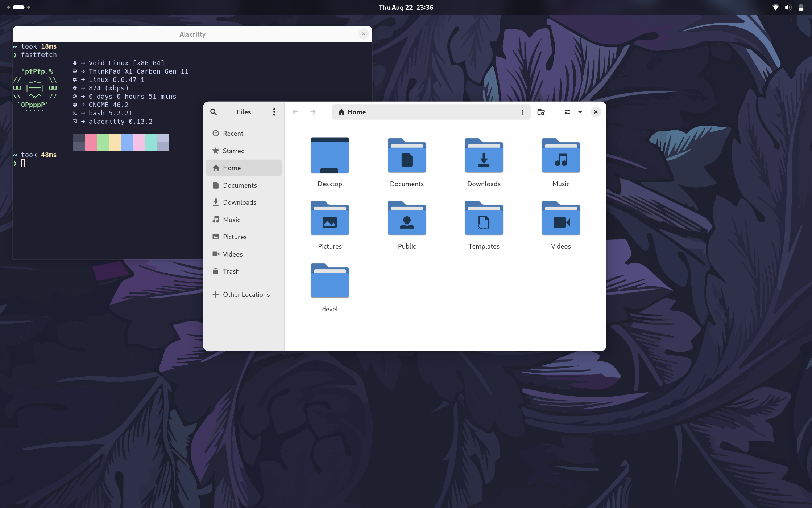The width and height of the screenshot is (812, 508).
Task: Go forward in Files navigation
Action: click(x=313, y=112)
